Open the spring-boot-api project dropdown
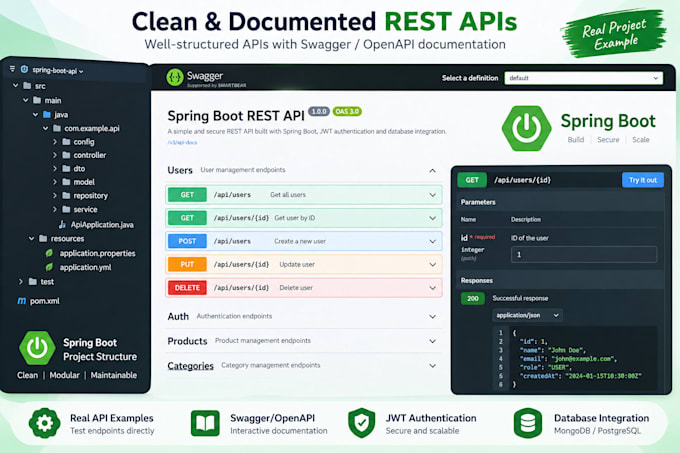 click(58, 70)
